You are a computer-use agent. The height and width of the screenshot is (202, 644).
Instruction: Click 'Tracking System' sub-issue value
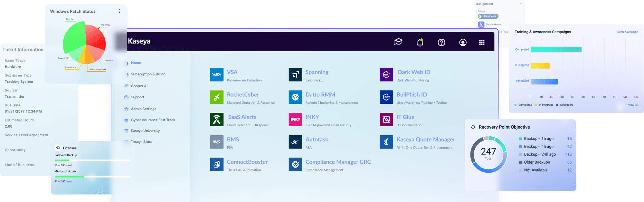(19, 82)
